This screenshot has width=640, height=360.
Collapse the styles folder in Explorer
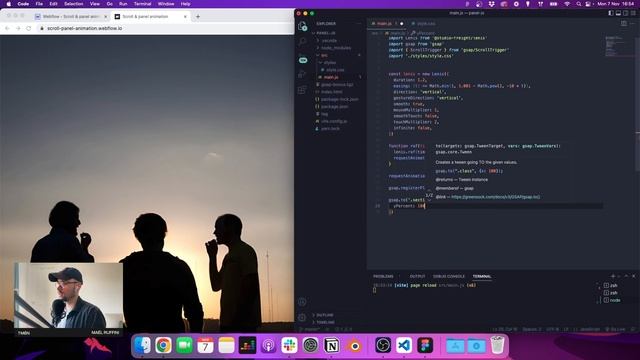(x=330, y=62)
